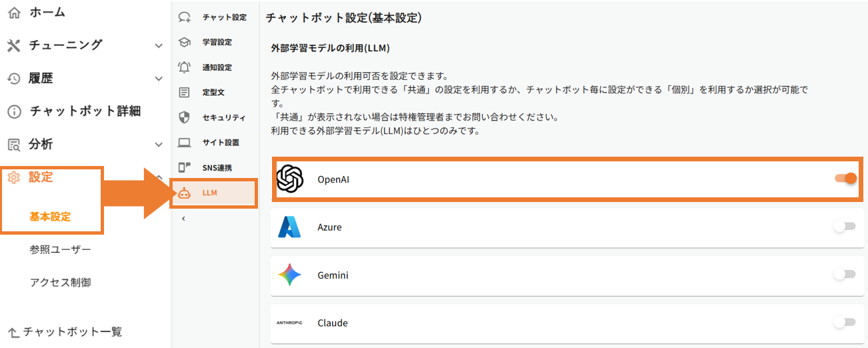Enable the Claude toggle switch

[x=845, y=323]
